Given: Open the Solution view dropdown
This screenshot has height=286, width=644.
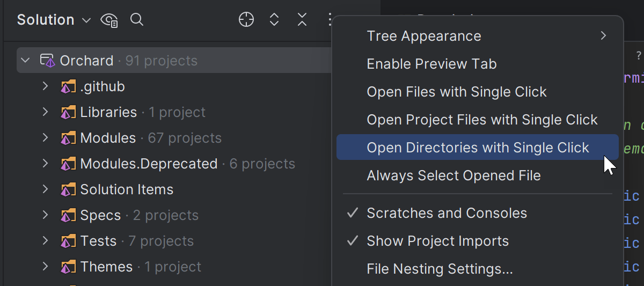Looking at the screenshot, I should pos(86,20).
